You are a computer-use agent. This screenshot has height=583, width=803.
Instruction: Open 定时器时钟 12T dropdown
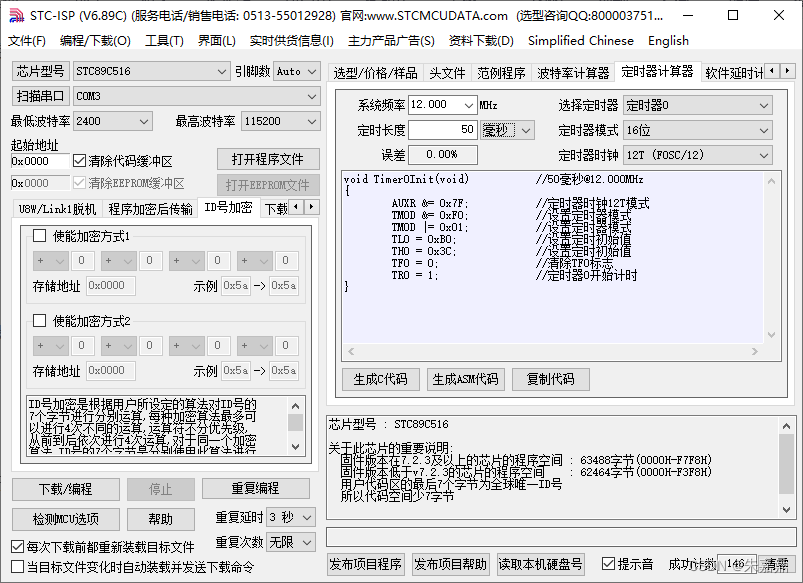coord(698,155)
